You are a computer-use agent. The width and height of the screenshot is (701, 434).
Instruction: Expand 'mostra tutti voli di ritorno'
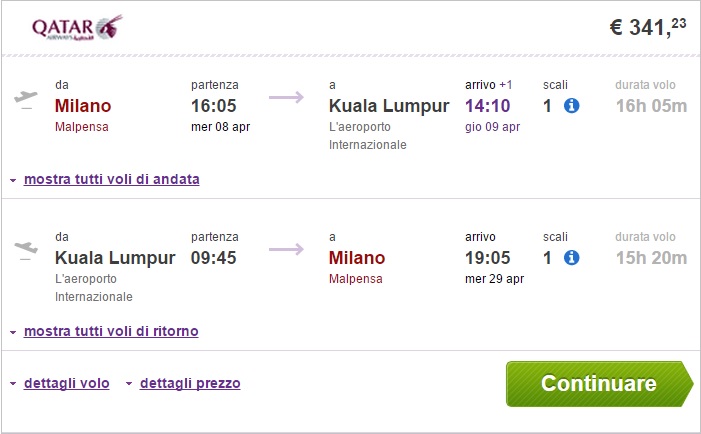[x=110, y=331]
